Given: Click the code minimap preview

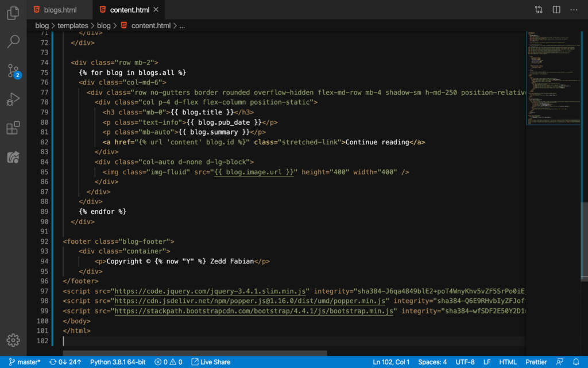Looking at the screenshot, I should 554,78.
